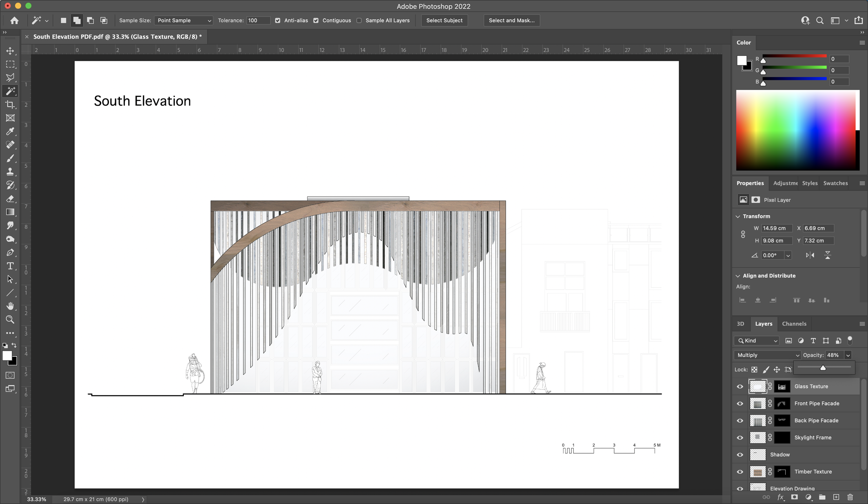Click the Select Subject button

point(444,20)
